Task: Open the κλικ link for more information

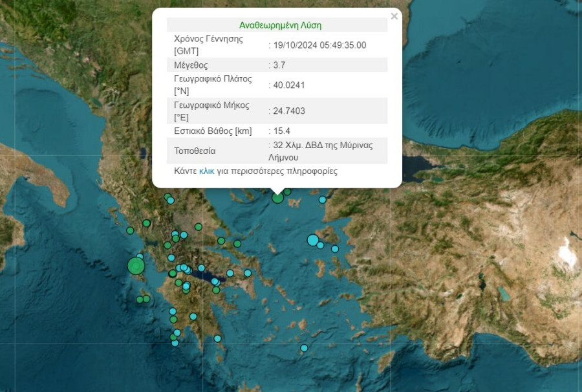Action: click(x=208, y=171)
